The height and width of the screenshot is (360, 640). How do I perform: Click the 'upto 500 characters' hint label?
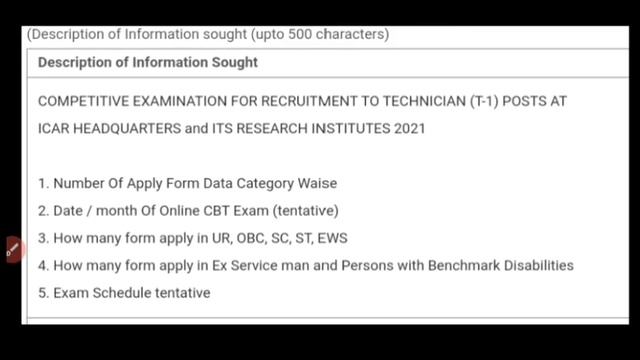320,34
